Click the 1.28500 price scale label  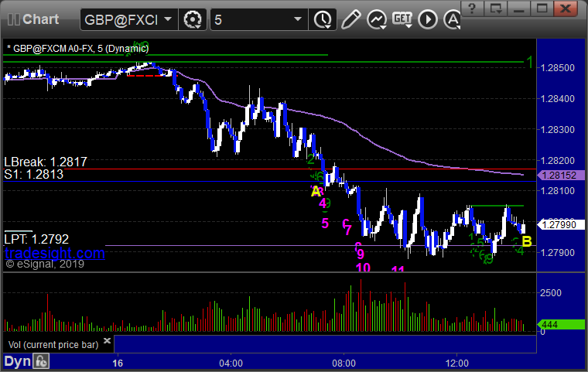558,68
